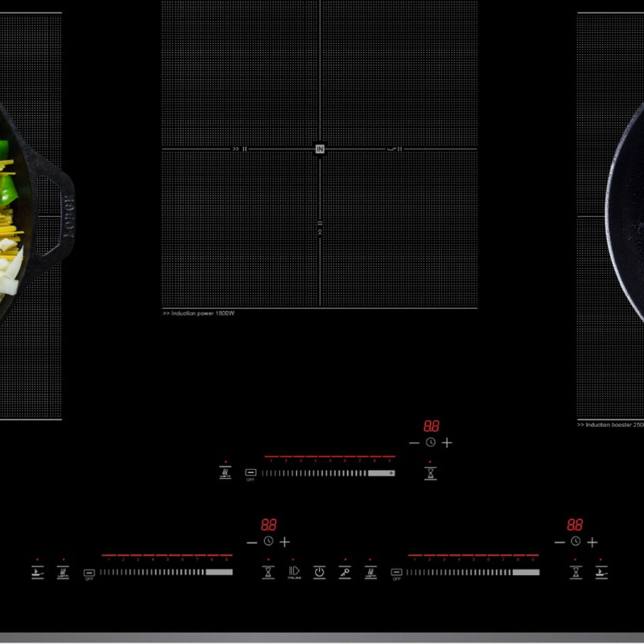Tap clock icon of right zone timer

(576, 542)
